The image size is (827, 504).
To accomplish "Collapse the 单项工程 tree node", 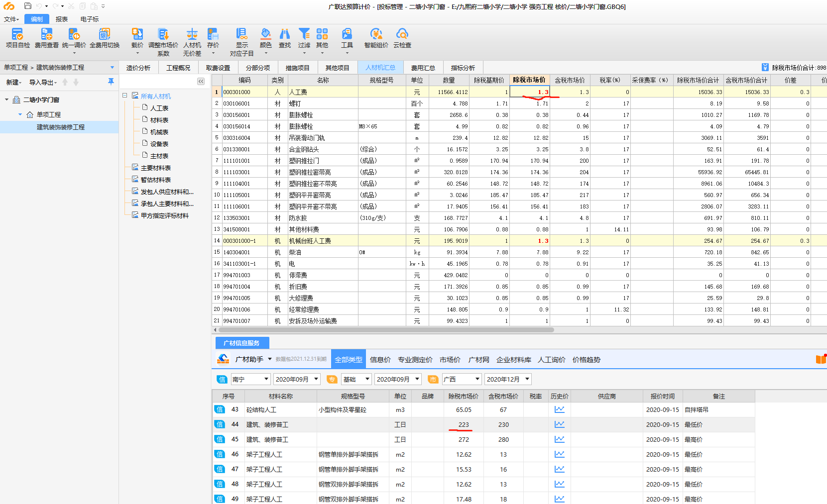I will [x=20, y=114].
